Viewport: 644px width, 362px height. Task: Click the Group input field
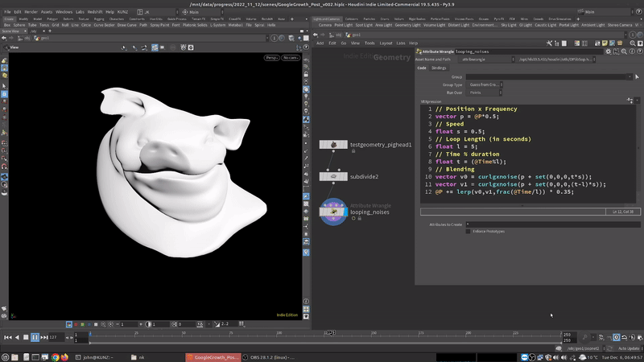pos(539,77)
